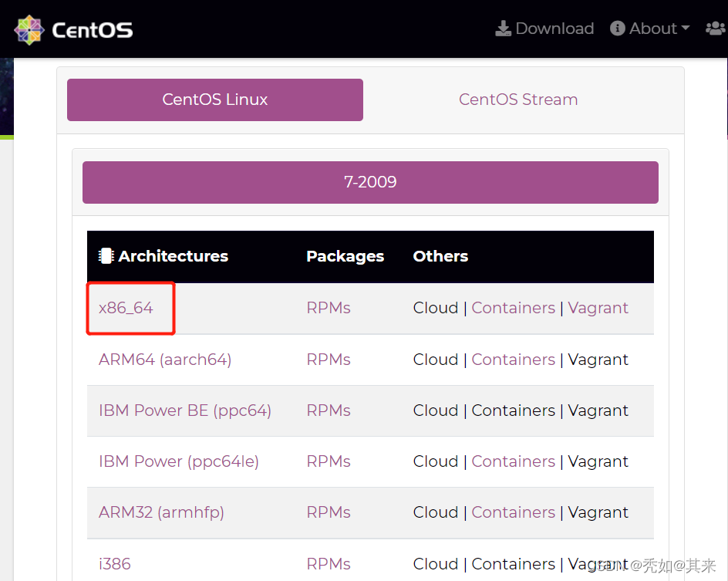The image size is (728, 581).
Task: Open RPMs link in i386 row
Action: [329, 564]
